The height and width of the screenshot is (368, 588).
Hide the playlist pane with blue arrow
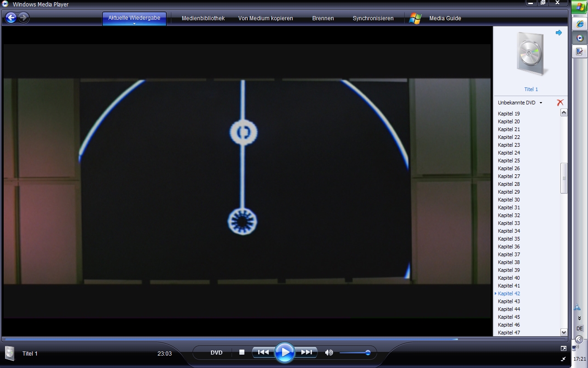(559, 33)
